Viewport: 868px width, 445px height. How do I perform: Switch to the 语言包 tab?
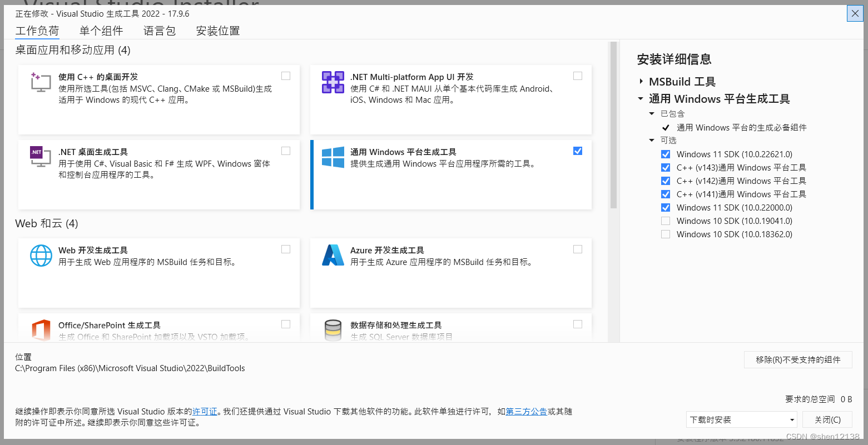pyautogui.click(x=160, y=31)
